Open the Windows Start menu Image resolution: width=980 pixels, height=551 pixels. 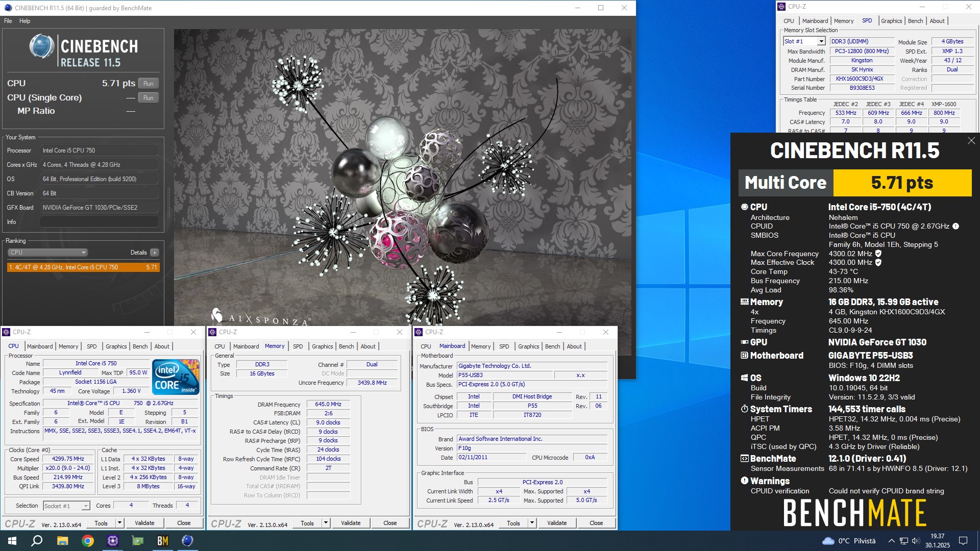click(12, 541)
